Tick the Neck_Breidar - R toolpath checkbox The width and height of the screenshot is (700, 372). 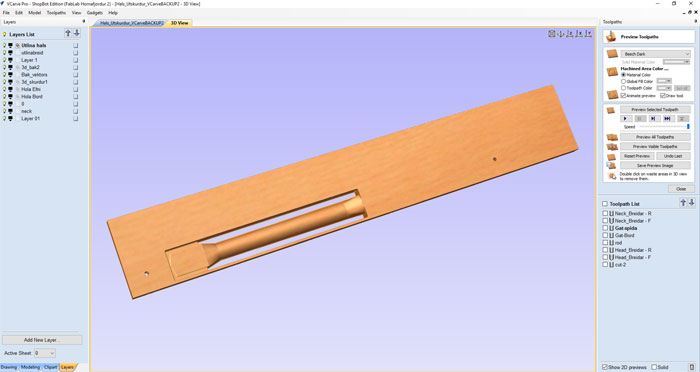tap(605, 213)
